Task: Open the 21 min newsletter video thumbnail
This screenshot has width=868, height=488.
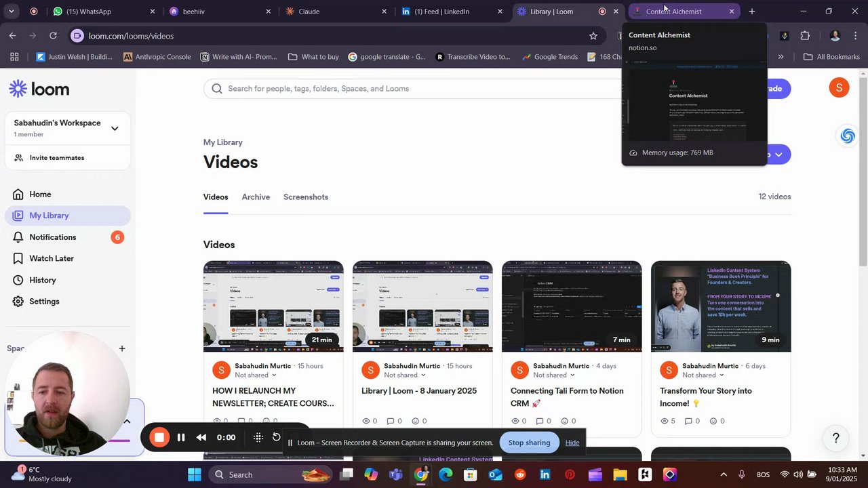Action: [x=273, y=306]
